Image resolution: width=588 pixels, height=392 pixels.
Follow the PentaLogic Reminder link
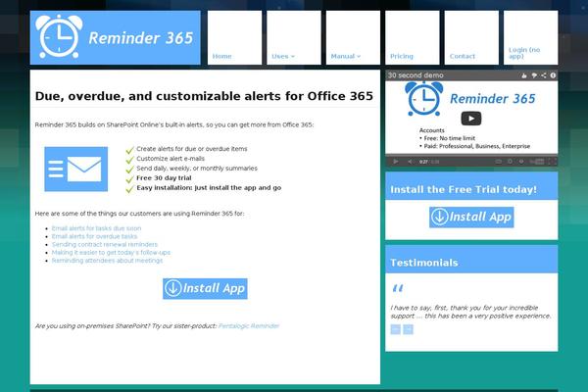coord(249,325)
